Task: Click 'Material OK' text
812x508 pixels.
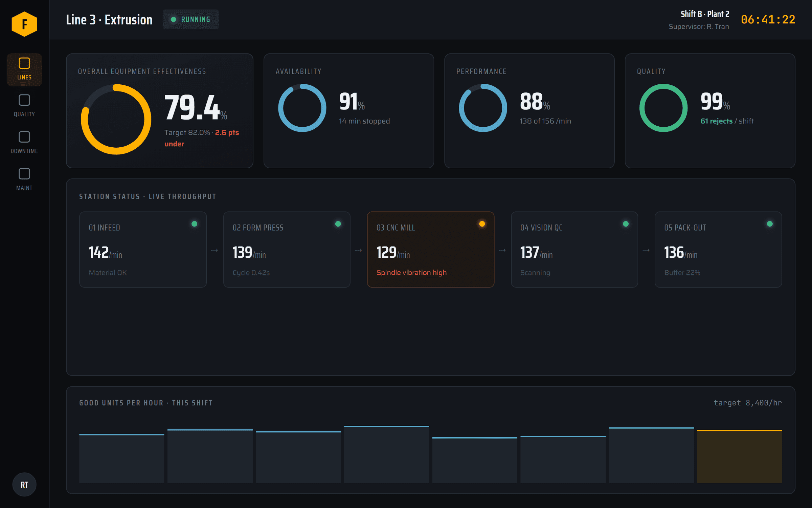Action: click(x=108, y=273)
